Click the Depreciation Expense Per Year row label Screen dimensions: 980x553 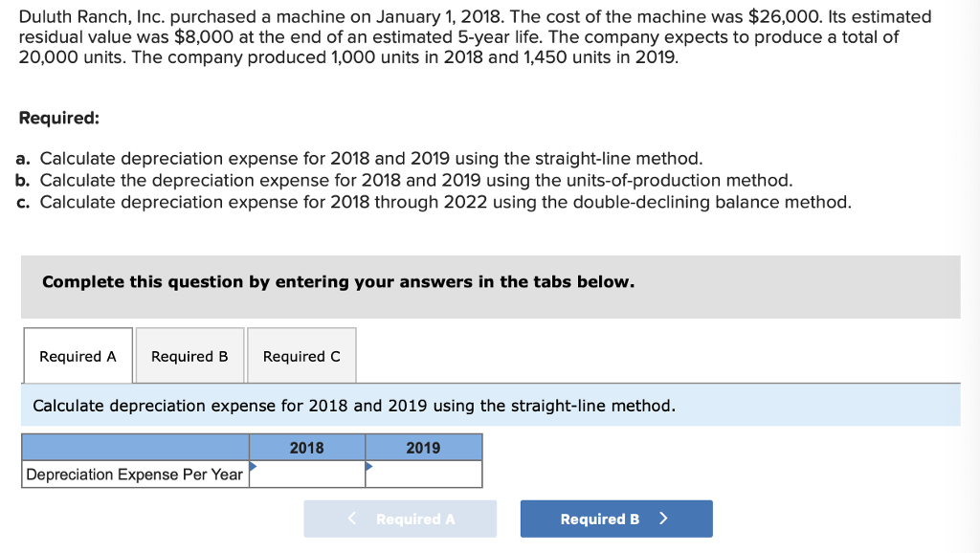coord(135,475)
